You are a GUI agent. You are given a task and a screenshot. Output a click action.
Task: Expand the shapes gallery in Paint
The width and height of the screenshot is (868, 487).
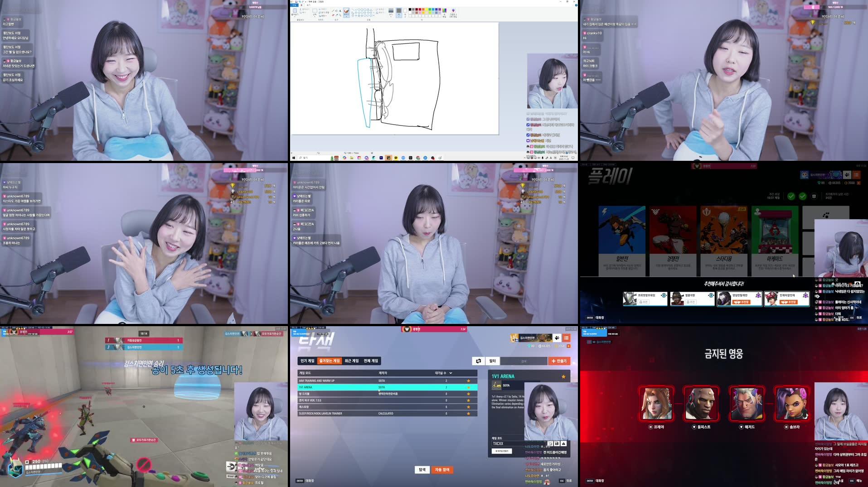pos(373,16)
